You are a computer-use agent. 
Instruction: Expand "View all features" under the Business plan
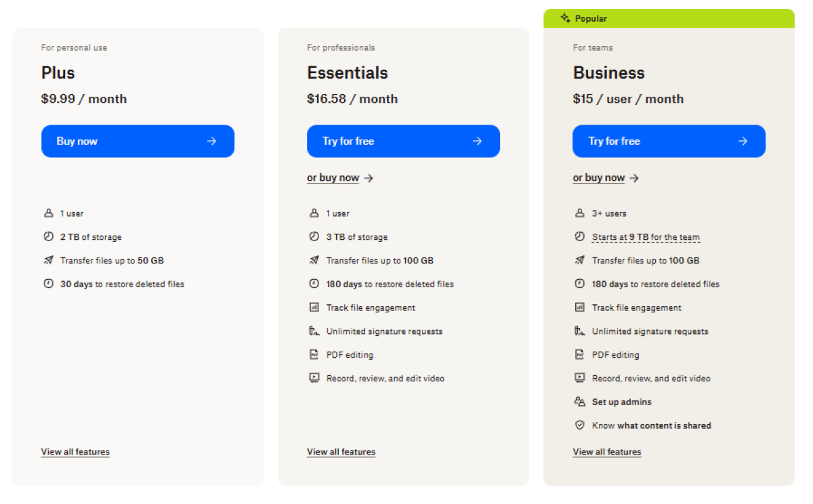click(x=606, y=452)
